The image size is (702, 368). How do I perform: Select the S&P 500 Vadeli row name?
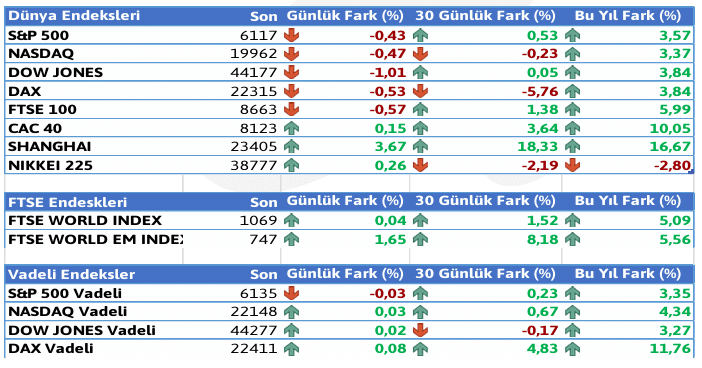click(x=65, y=294)
